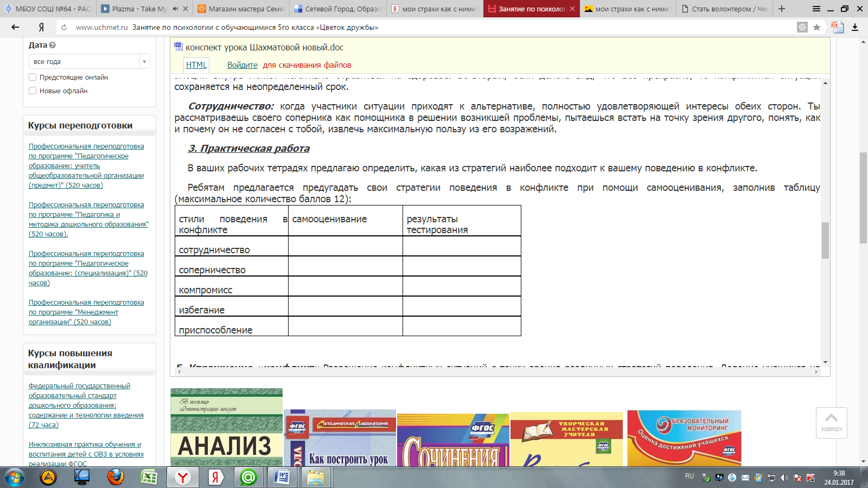Open Microsoft Word from the taskbar
The width and height of the screenshot is (868, 488).
click(x=282, y=477)
